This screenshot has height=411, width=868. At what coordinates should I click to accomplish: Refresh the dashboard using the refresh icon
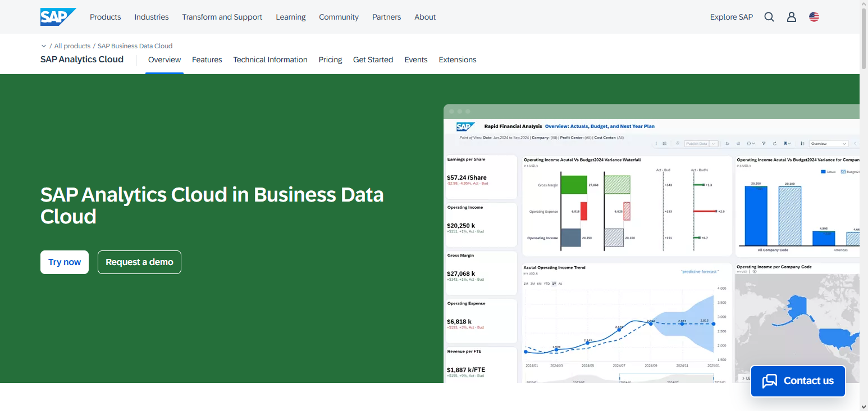(x=775, y=143)
